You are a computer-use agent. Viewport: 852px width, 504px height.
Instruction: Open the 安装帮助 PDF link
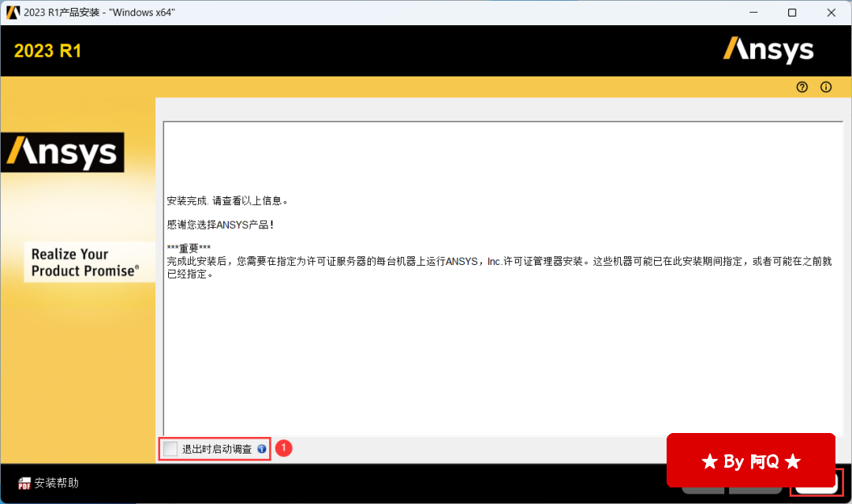[x=48, y=483]
